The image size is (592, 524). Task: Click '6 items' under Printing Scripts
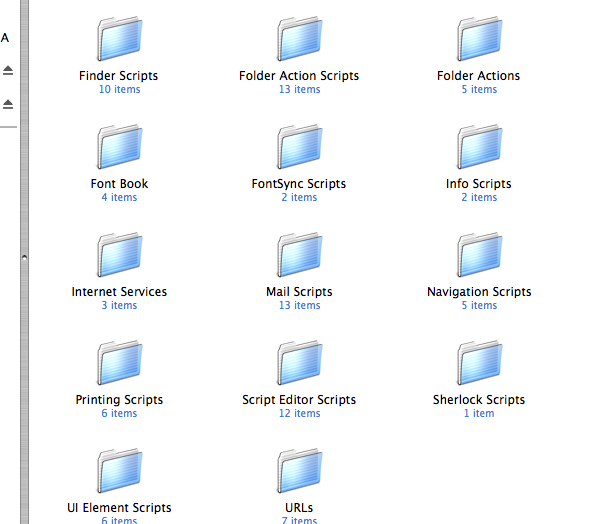(119, 413)
